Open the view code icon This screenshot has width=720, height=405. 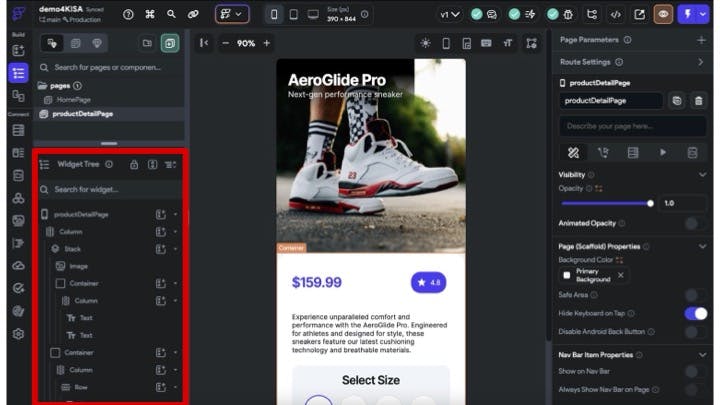coord(615,15)
